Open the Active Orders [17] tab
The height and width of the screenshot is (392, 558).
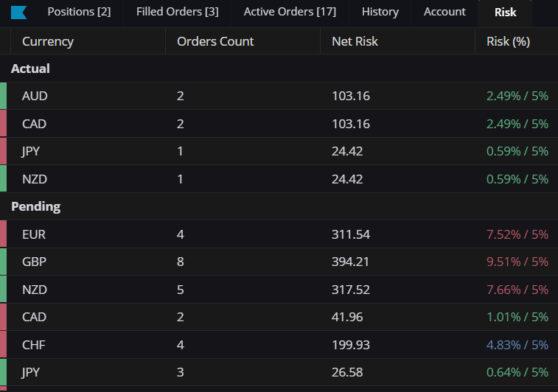[x=290, y=12]
